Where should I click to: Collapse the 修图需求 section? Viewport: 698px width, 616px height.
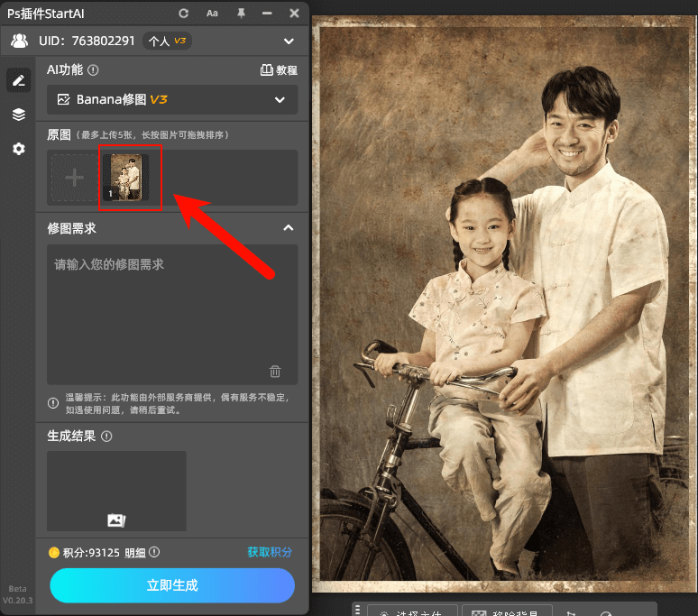coord(288,228)
